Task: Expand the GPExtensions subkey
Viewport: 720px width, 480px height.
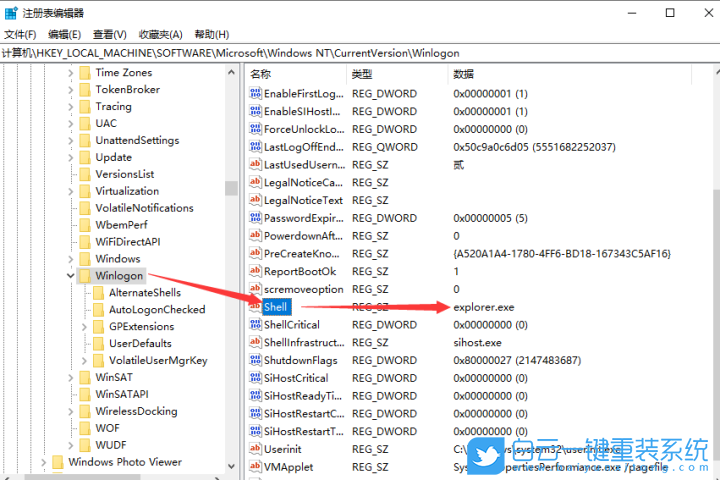Action: [84, 327]
